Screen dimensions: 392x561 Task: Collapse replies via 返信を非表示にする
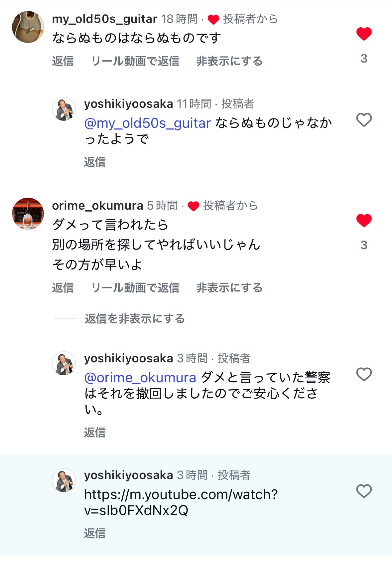tap(135, 319)
